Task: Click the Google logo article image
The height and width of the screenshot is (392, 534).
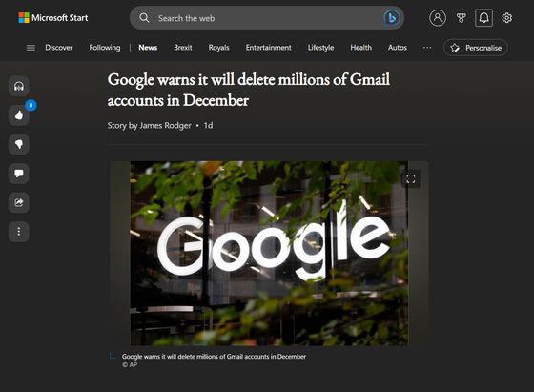Action: click(x=269, y=254)
